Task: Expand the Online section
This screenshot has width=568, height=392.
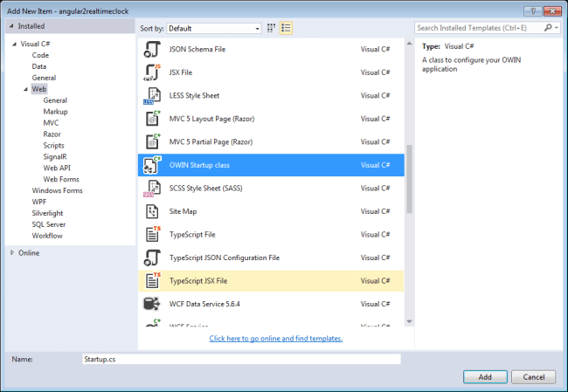Action: pyautogui.click(x=12, y=252)
